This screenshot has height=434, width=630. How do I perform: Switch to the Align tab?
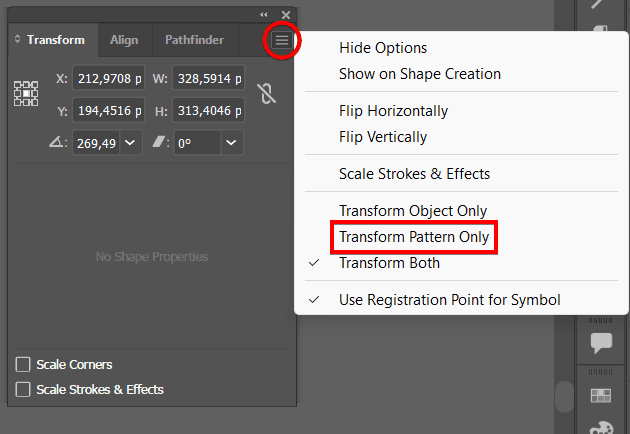click(x=124, y=40)
